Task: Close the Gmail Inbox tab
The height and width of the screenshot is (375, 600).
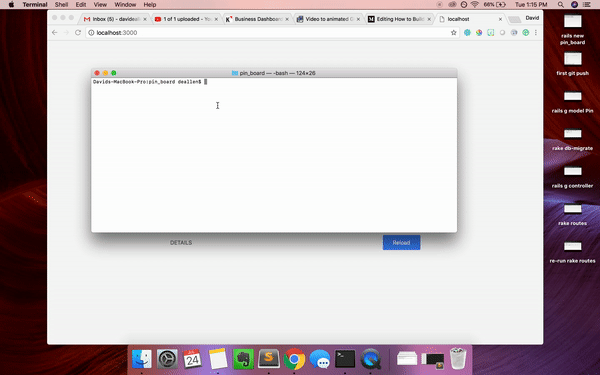Action: click(145, 19)
